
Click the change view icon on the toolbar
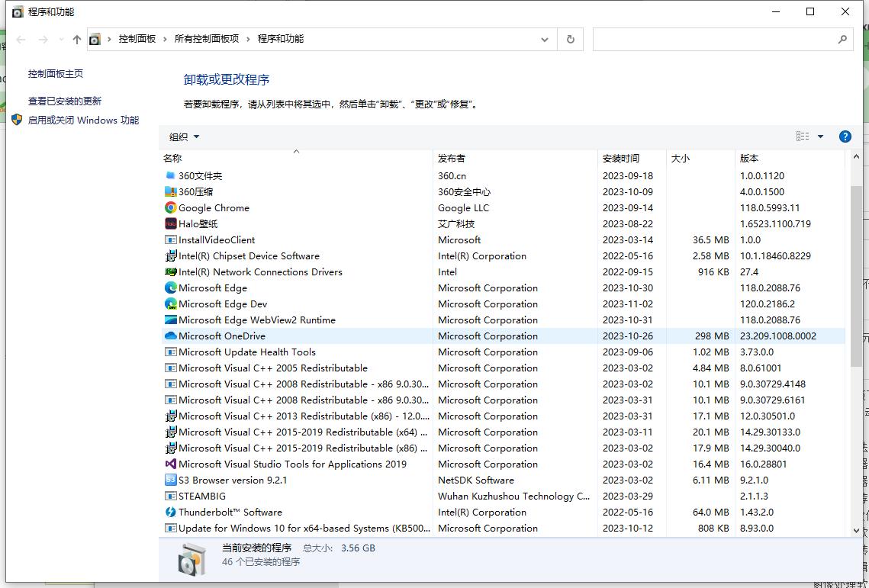click(x=802, y=136)
